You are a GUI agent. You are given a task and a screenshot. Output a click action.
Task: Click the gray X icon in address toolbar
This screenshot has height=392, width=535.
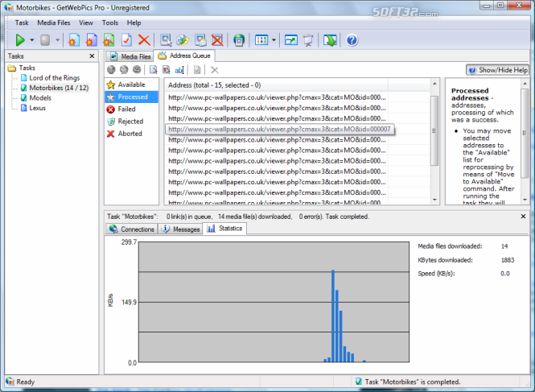coord(215,70)
